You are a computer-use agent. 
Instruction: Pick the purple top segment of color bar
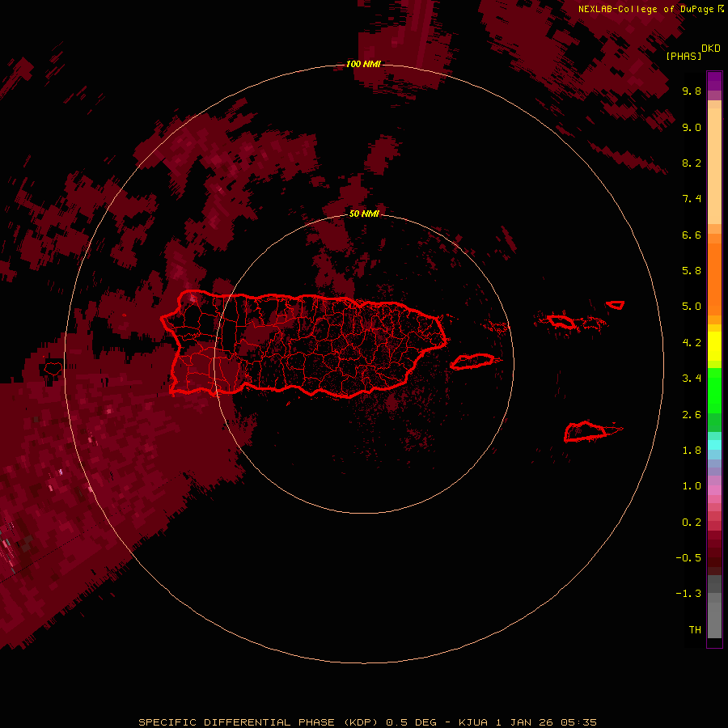[x=714, y=81]
